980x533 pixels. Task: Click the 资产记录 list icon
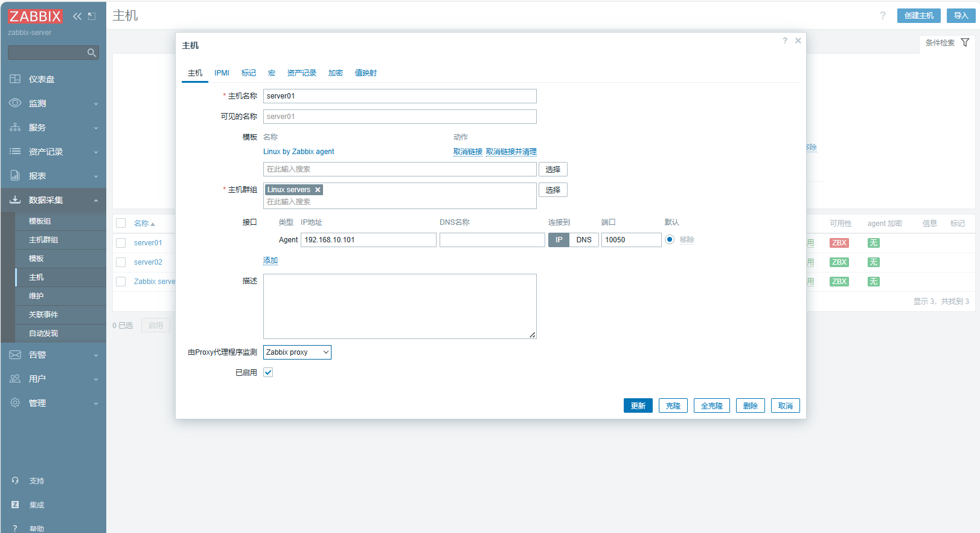click(15, 152)
